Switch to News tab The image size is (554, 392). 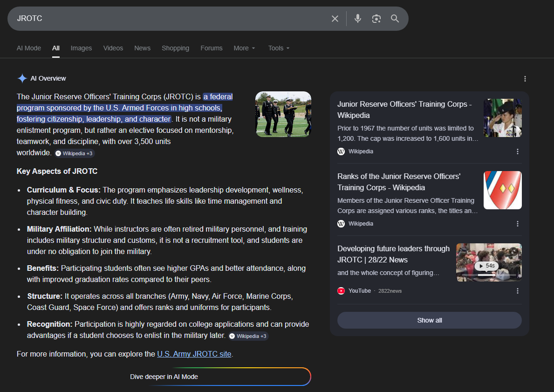point(142,48)
